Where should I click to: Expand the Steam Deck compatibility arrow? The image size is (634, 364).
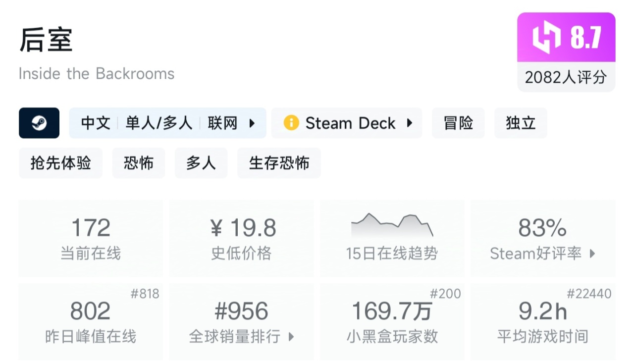[x=410, y=123]
